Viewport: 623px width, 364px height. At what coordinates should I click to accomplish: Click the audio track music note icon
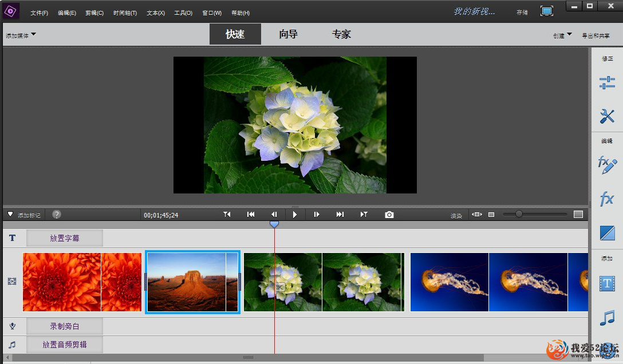(13, 344)
